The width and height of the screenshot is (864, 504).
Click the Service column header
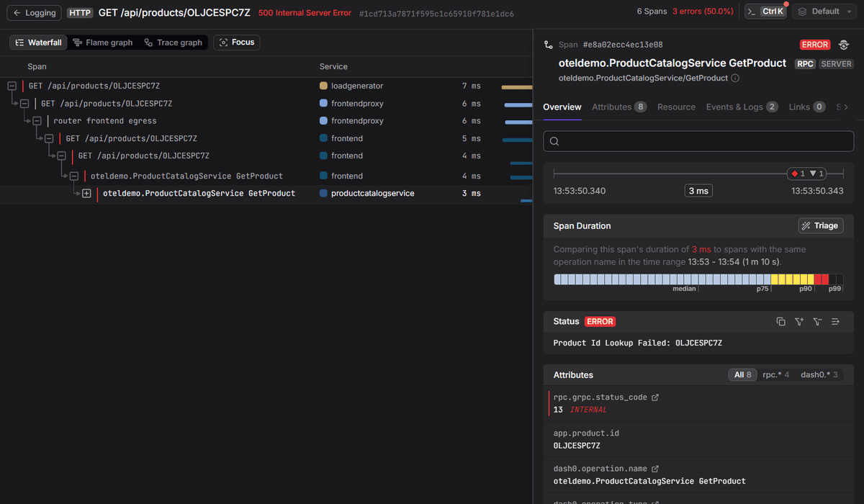333,66
